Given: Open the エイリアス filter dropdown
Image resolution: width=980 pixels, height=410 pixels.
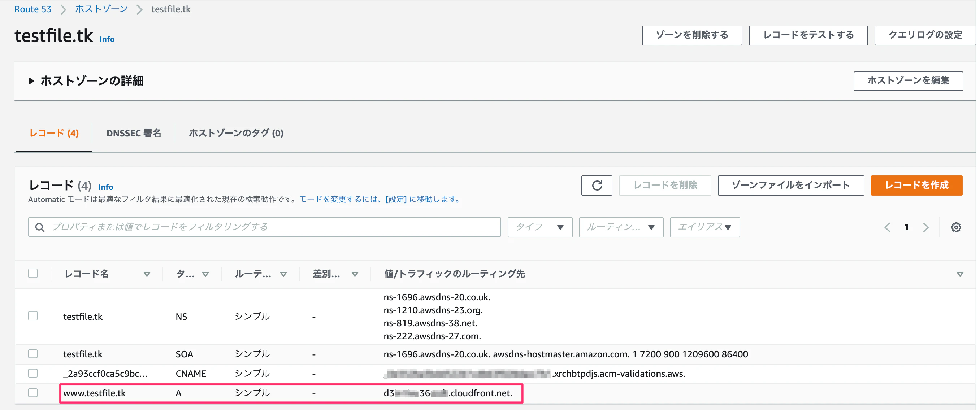Looking at the screenshot, I should [704, 227].
